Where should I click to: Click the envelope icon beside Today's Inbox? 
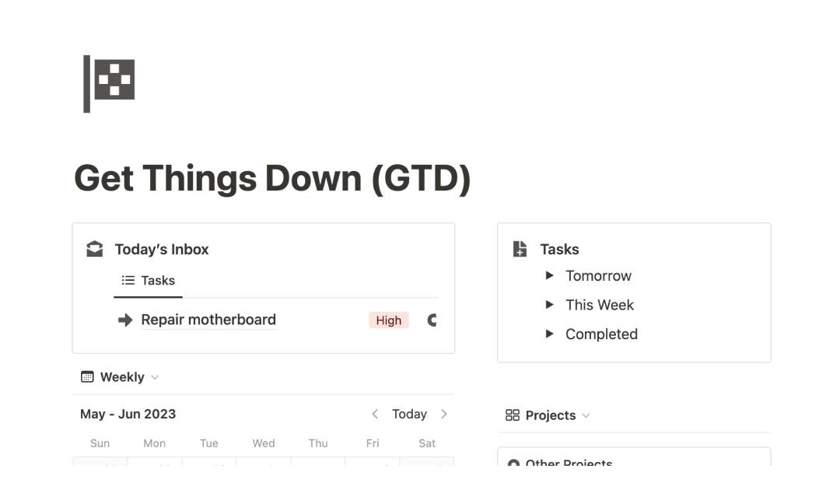tap(94, 249)
